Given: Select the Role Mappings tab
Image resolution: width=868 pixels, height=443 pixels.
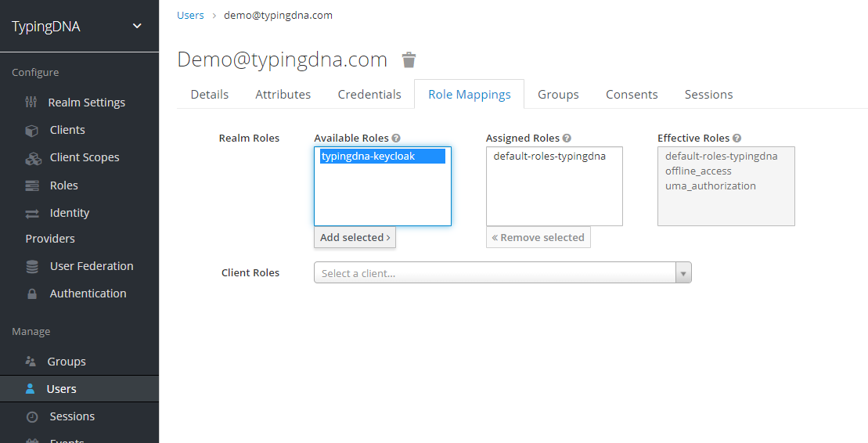Looking at the screenshot, I should (470, 95).
